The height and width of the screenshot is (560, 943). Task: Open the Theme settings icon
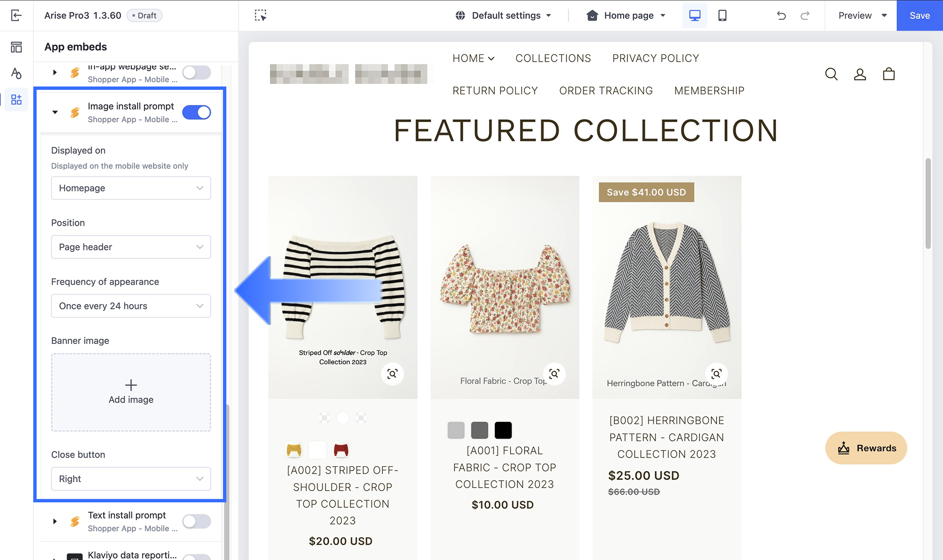tap(16, 73)
